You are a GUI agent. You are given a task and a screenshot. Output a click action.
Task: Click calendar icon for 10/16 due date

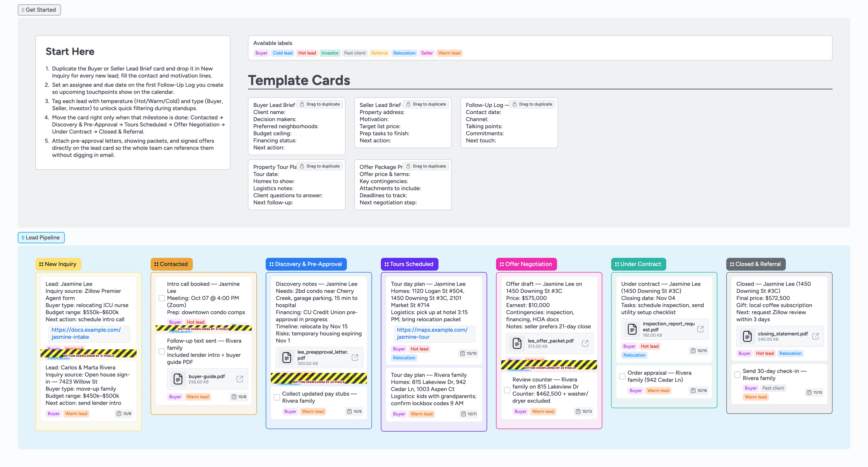pos(693,390)
